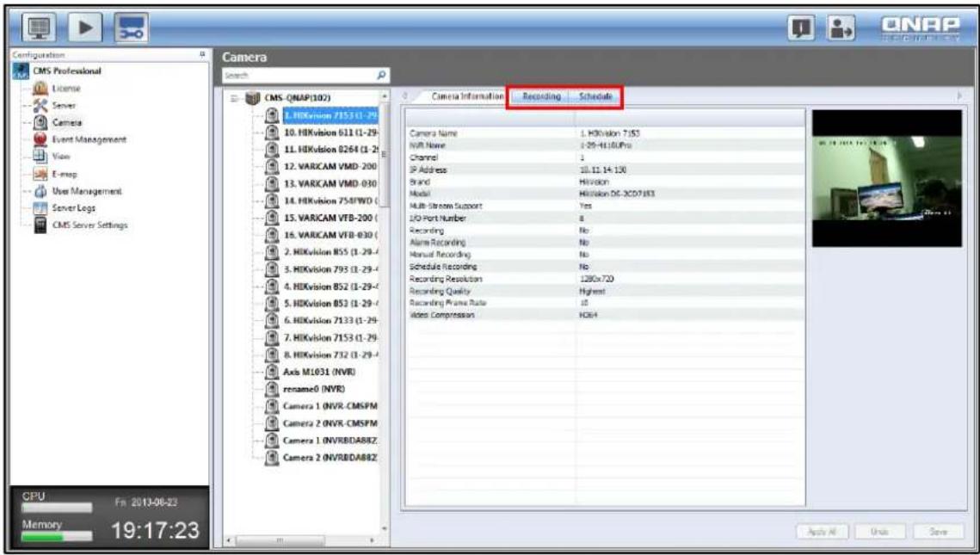This screenshot has height=555, width=980.
Task: Select camera 16. VARICAM VFB-030
Action: (x=330, y=235)
